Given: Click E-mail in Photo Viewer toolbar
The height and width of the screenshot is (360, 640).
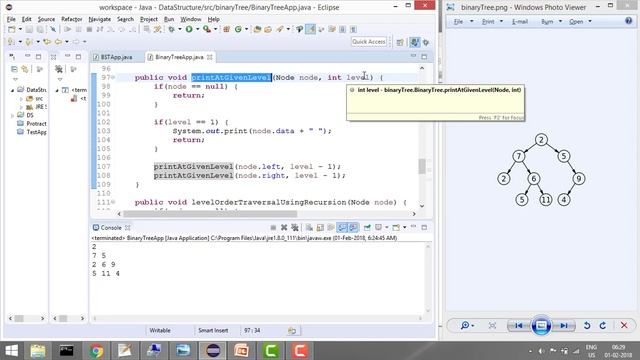Looking at the screenshot, I should coord(520,22).
